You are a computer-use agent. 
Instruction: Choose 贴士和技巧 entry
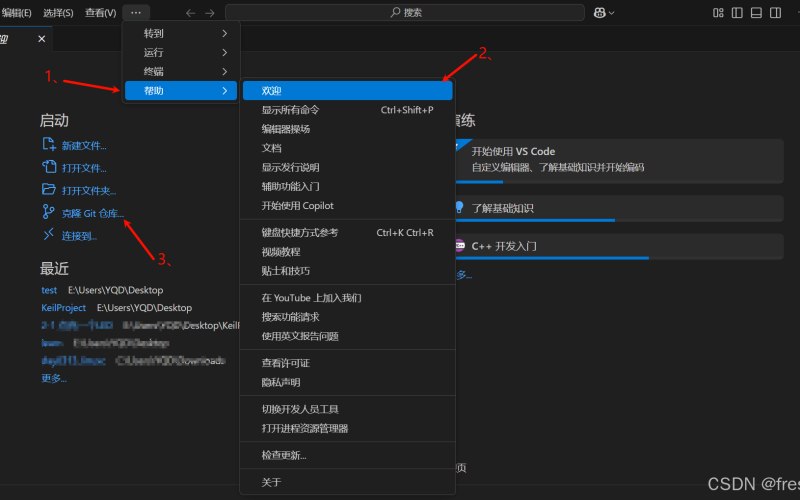click(347, 271)
